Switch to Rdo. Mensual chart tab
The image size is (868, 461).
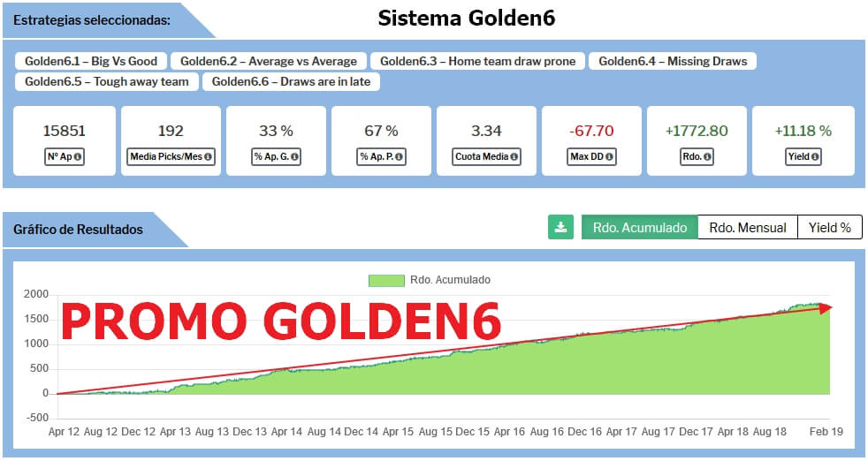pyautogui.click(x=747, y=228)
